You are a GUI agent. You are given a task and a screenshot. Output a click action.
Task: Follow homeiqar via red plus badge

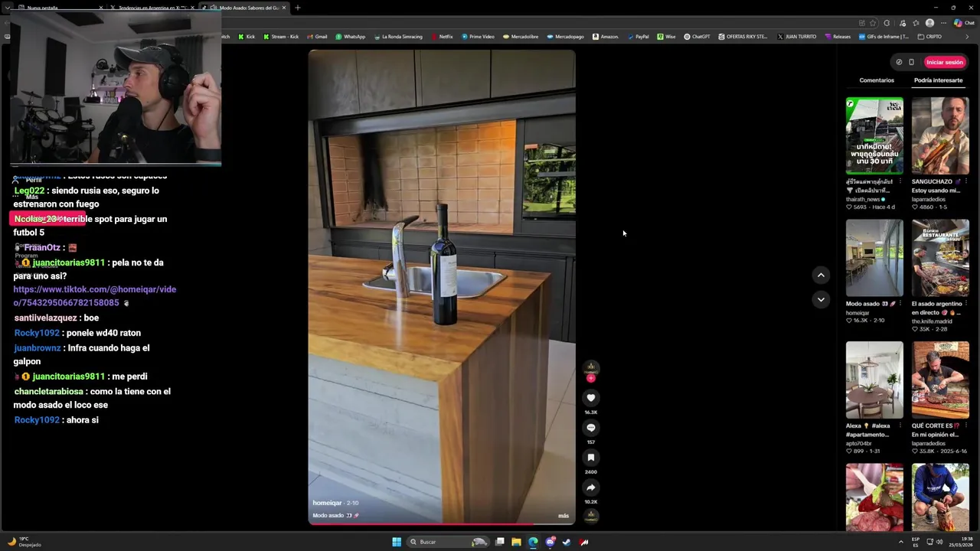pyautogui.click(x=590, y=378)
